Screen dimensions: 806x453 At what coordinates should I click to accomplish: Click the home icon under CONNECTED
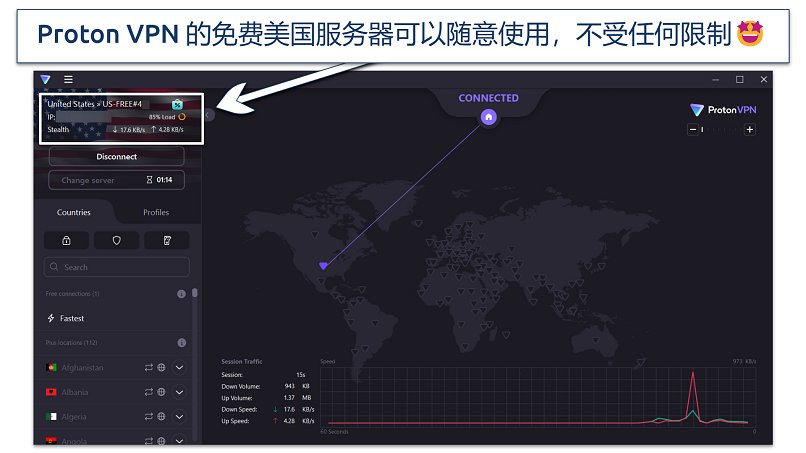[488, 117]
